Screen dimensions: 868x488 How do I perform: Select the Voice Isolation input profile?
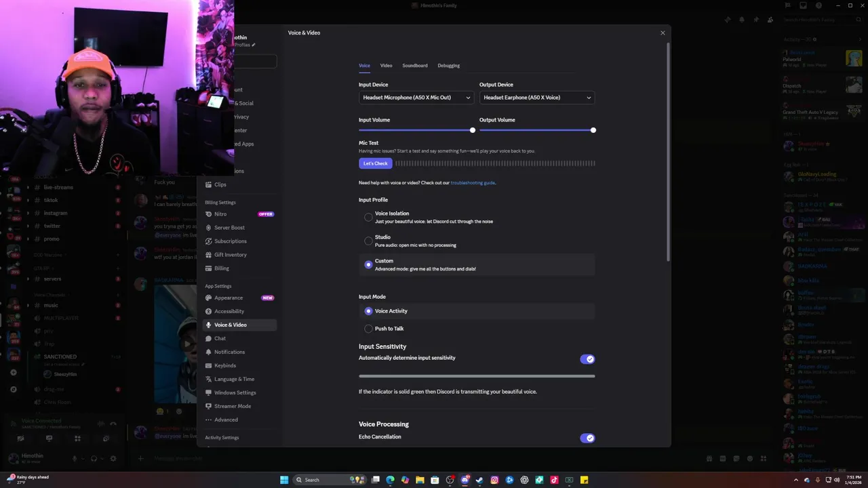click(477, 217)
